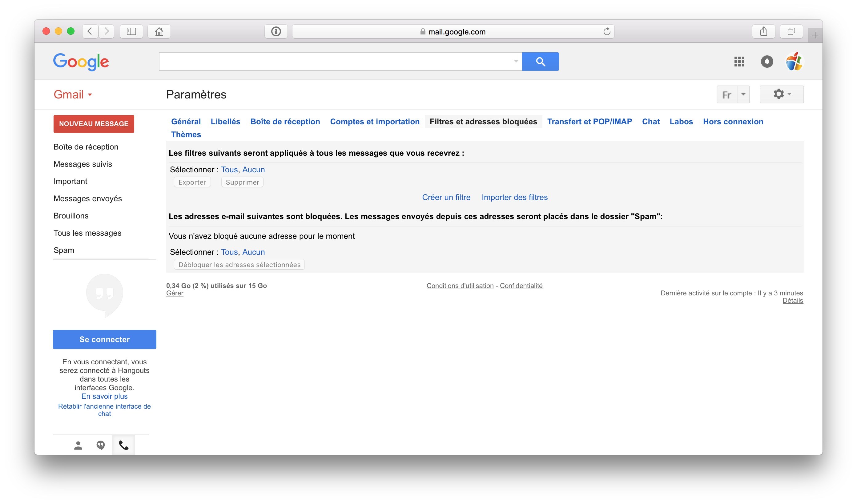Open Messages suivis folder

click(82, 164)
